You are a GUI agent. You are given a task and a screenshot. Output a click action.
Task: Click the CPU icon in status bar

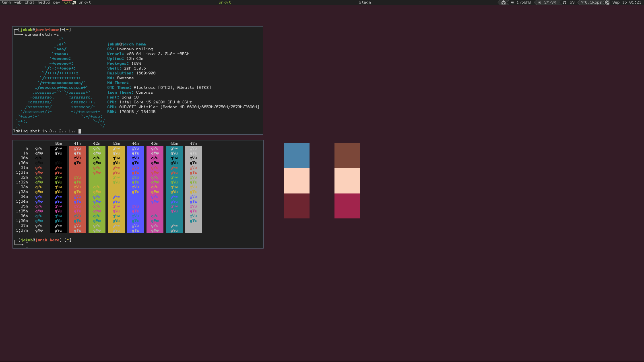(x=539, y=2)
